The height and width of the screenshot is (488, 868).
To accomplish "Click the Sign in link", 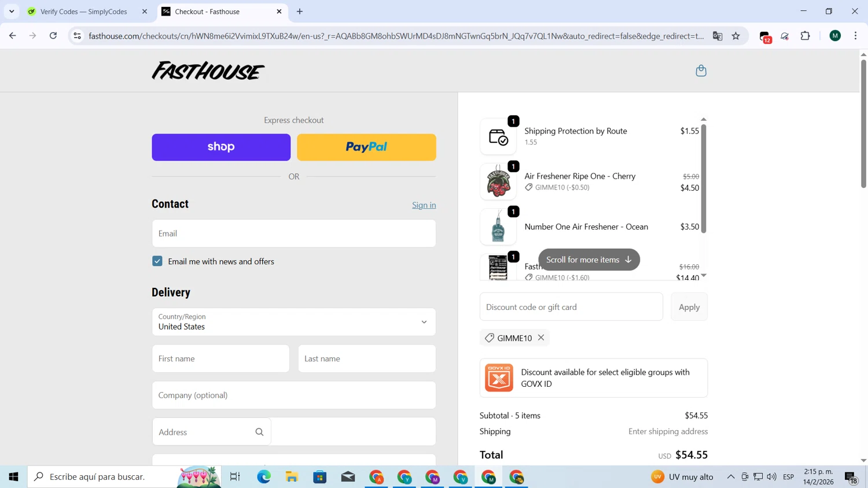I will click(424, 205).
